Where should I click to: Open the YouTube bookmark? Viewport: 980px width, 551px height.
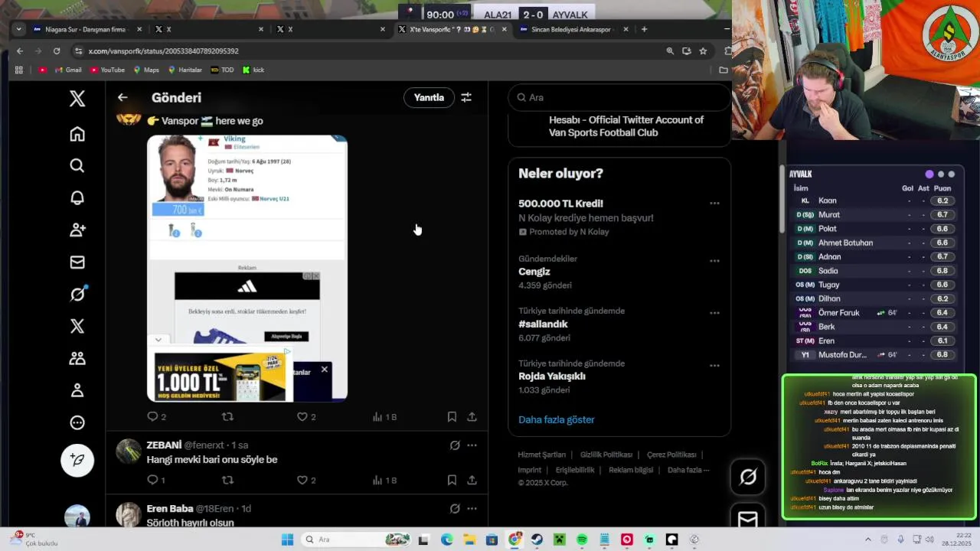pyautogui.click(x=107, y=70)
